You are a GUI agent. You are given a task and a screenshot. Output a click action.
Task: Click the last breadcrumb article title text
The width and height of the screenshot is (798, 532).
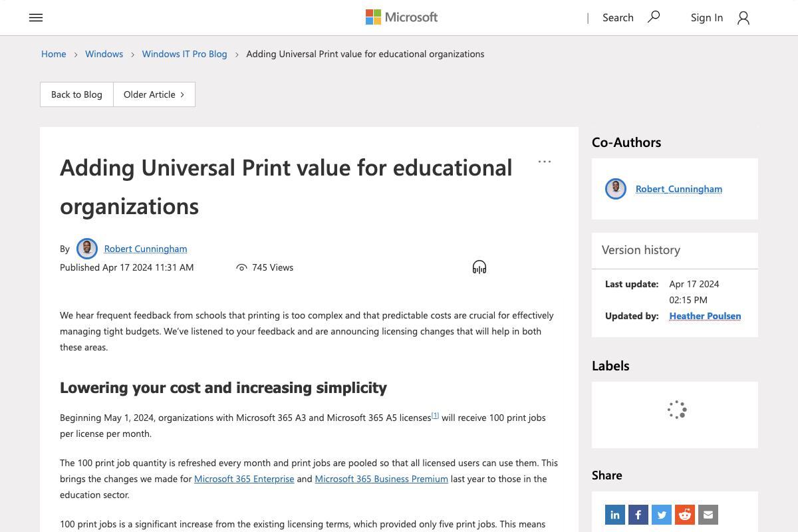[365, 54]
